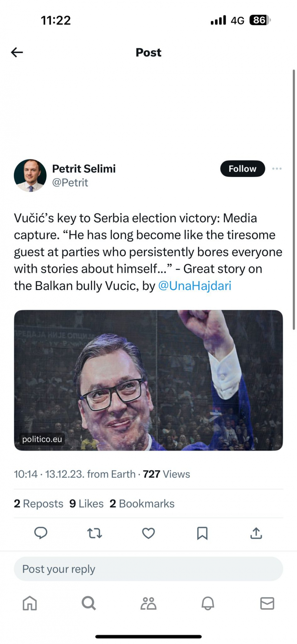Screen dimensions: 297x644
Task: Go to the Home tab
Action: click(x=30, y=603)
